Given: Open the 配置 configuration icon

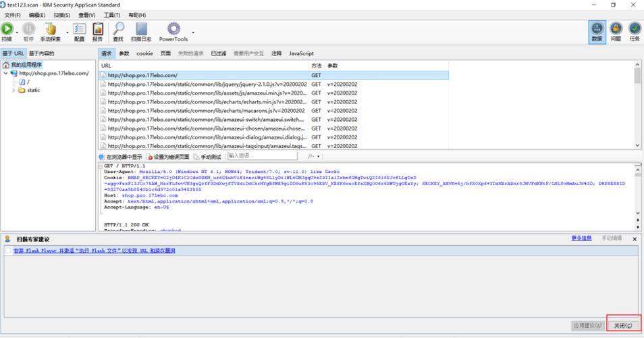Looking at the screenshot, I should tap(79, 29).
